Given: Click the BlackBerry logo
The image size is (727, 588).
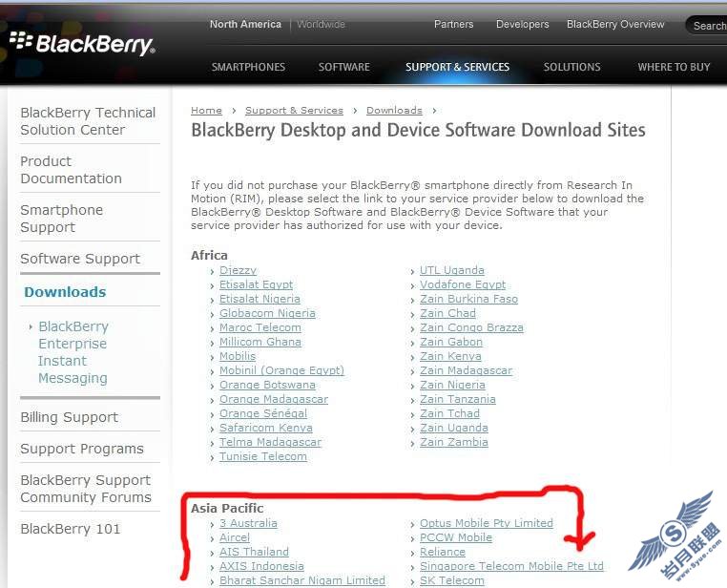Looking at the screenshot, I should click(x=82, y=44).
